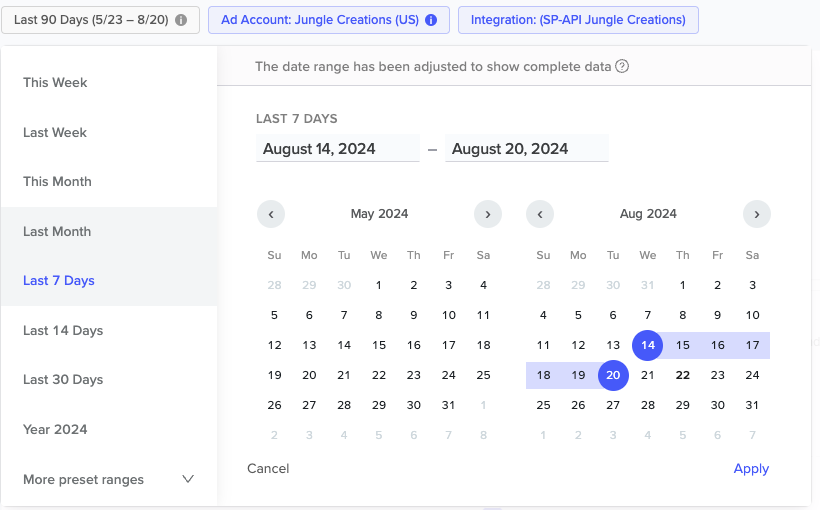Screen dimensions: 820x510
Task: Click info icon beside Last 90 Days
Action: click(x=181, y=20)
